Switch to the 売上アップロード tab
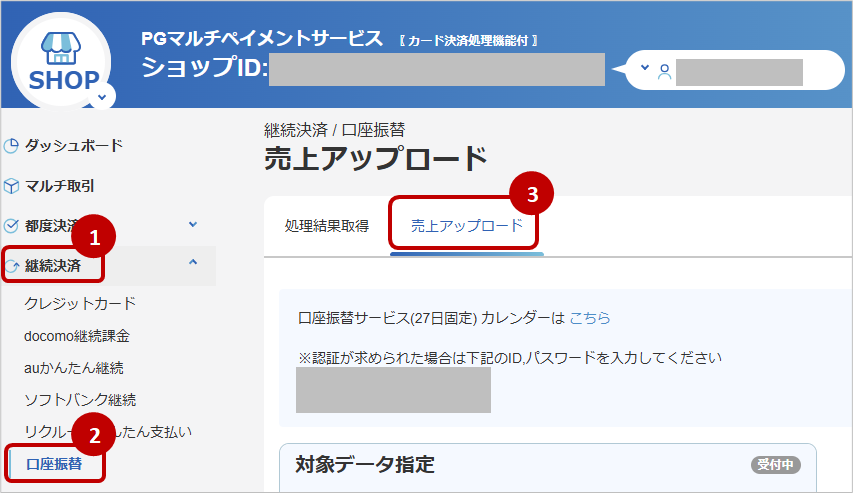 (467, 225)
